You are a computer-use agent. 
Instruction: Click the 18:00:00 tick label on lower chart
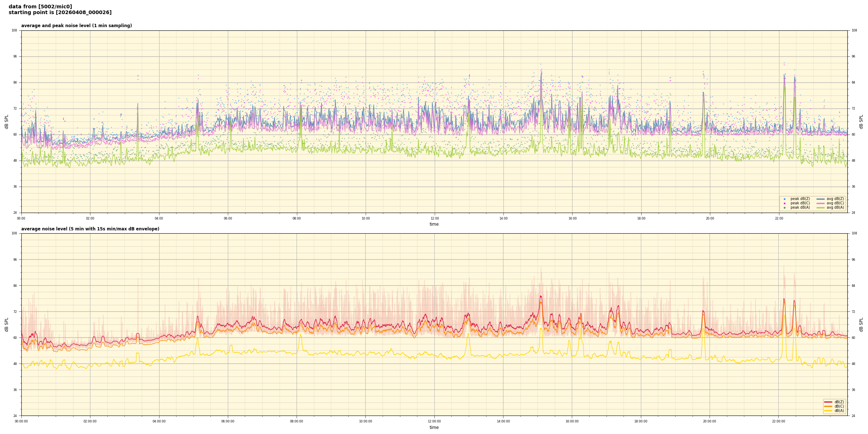[x=641, y=421]
